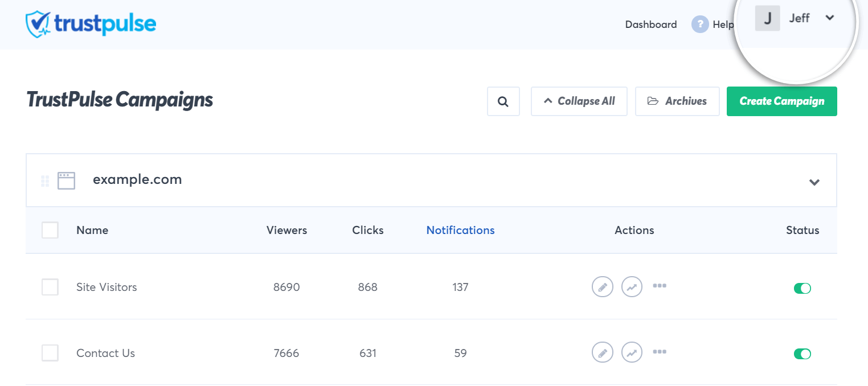
Task: Open the Help question mark icon
Action: point(700,24)
